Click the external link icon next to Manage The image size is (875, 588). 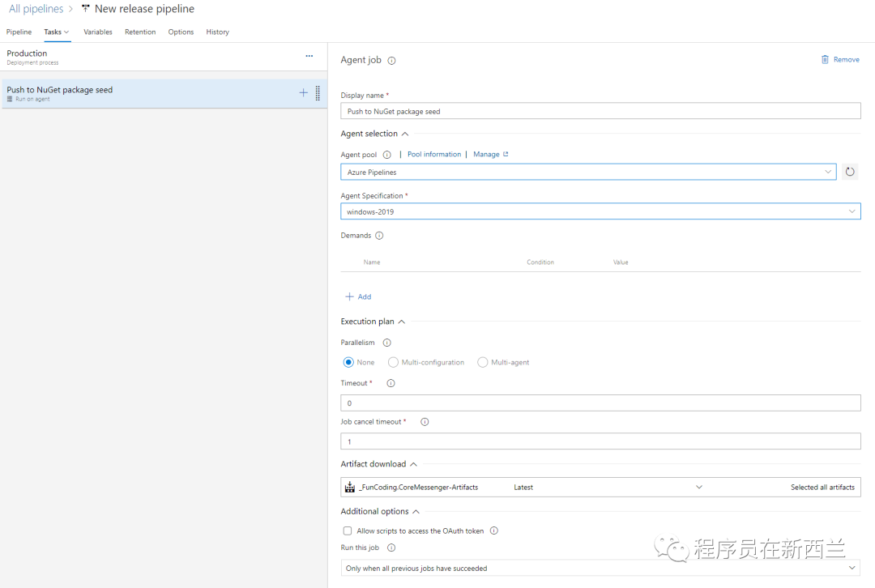(x=506, y=154)
